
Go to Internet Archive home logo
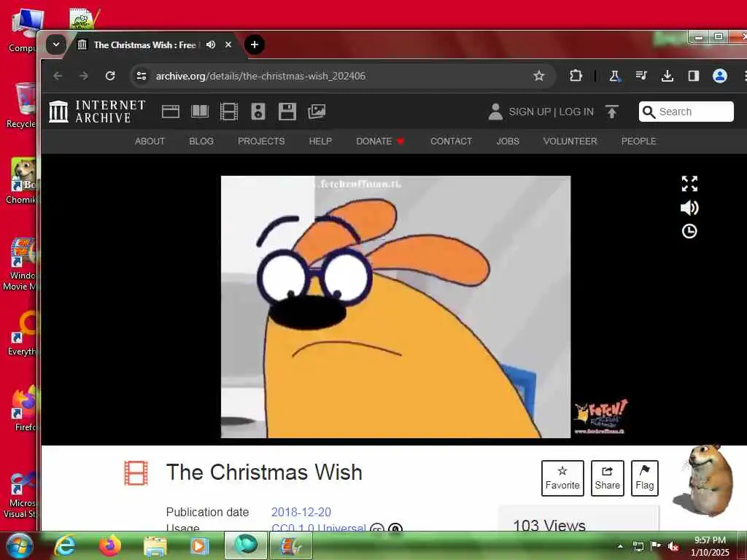point(97,112)
